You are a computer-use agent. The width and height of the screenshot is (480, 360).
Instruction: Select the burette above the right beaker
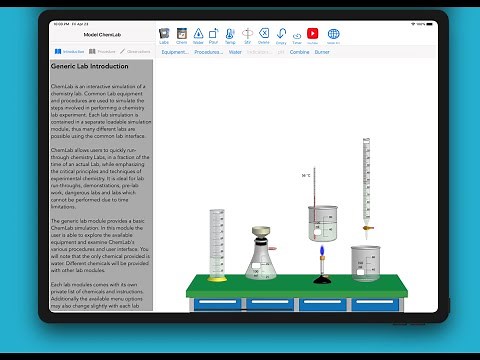pyautogui.click(x=366, y=188)
